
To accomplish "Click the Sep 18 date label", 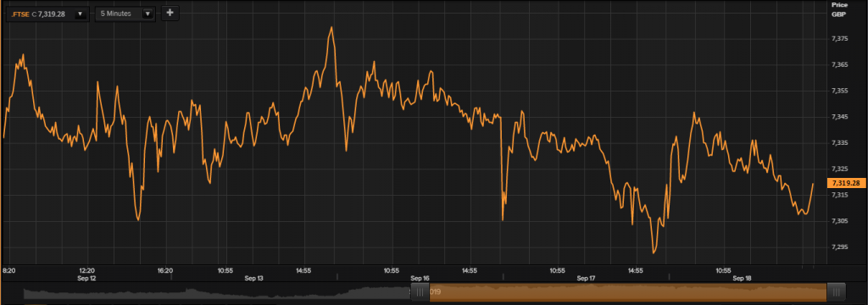I will pos(743,279).
